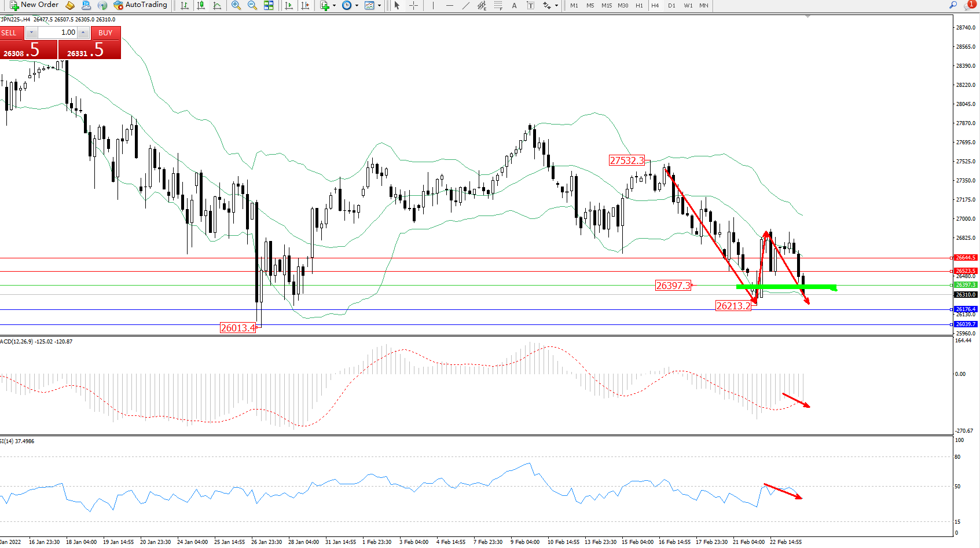Click the Tile Windows icon
This screenshot has height=548, width=980.
point(269,5)
